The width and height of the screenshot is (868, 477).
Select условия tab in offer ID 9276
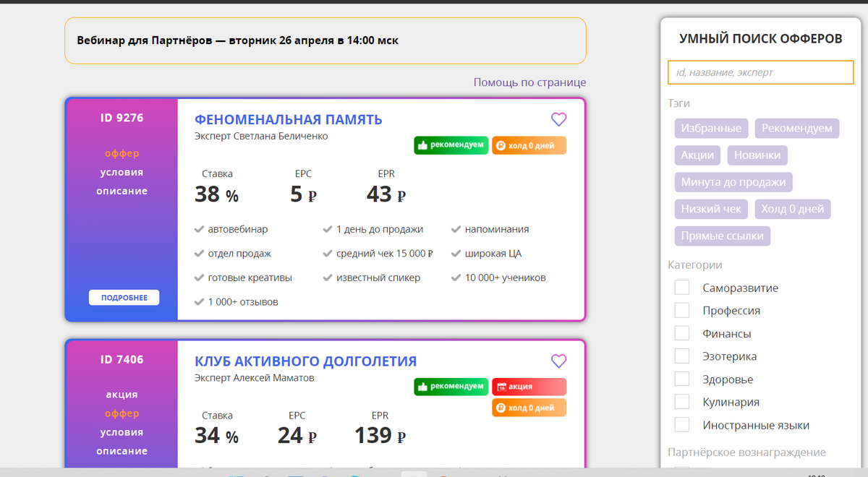[x=122, y=172]
